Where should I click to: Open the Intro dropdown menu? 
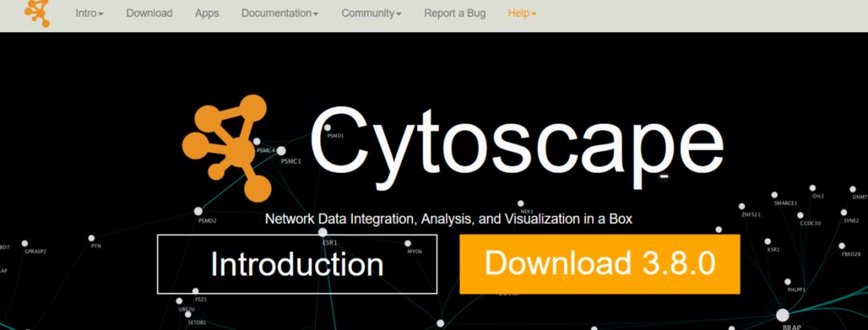tap(89, 14)
